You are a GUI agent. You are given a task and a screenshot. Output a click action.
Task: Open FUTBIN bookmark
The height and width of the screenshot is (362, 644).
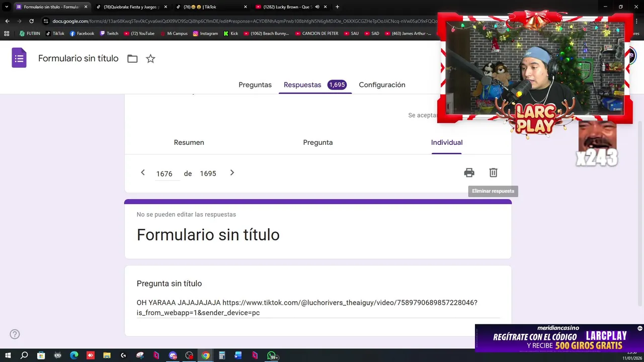[x=29, y=34]
